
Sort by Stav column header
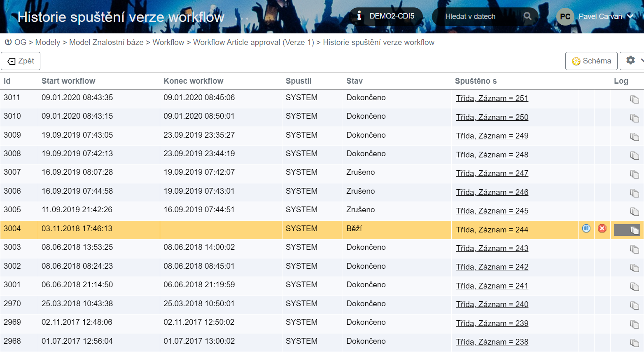click(x=355, y=81)
